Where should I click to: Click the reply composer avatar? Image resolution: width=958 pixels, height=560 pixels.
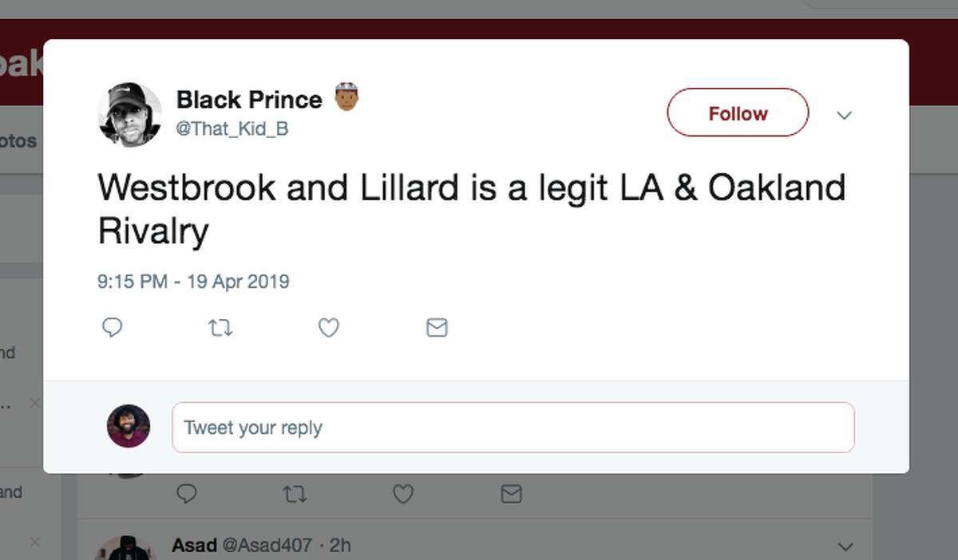click(129, 427)
